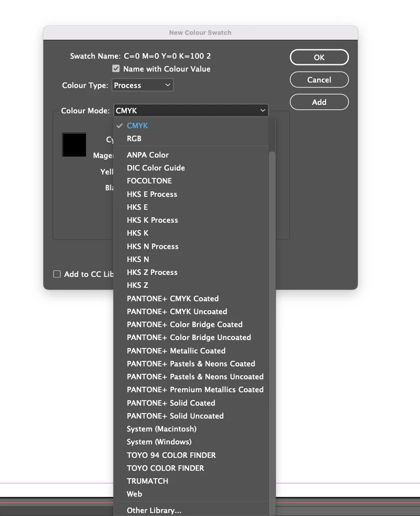Select FOCOLTONE library
This screenshot has width=420, height=516.
click(x=191, y=180)
